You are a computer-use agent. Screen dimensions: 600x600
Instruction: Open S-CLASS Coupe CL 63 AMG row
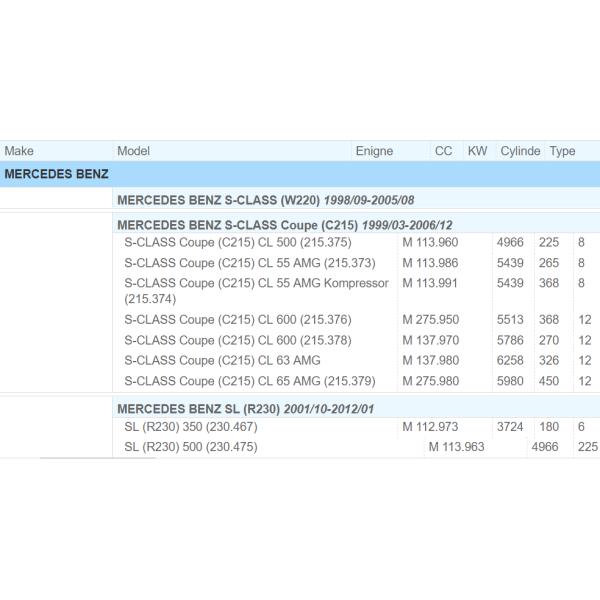pyautogui.click(x=222, y=360)
